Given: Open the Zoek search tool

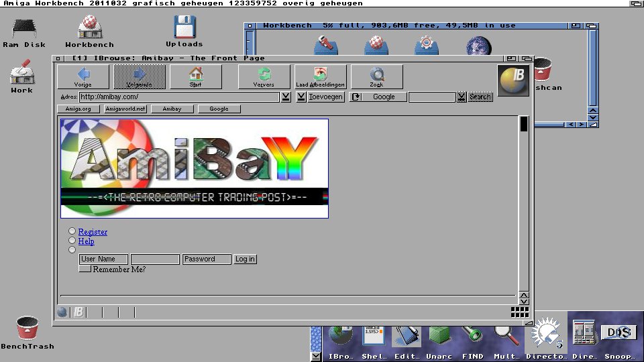Looking at the screenshot, I should (x=376, y=76).
